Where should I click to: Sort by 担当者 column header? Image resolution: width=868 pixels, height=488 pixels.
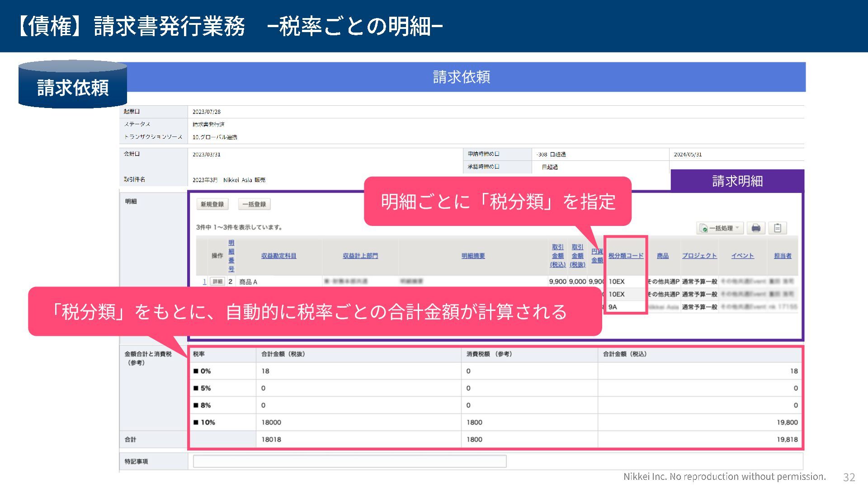pos(782,256)
